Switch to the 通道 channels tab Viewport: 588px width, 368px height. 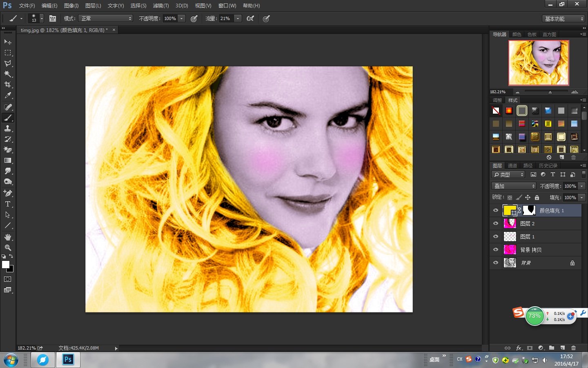[x=512, y=166]
